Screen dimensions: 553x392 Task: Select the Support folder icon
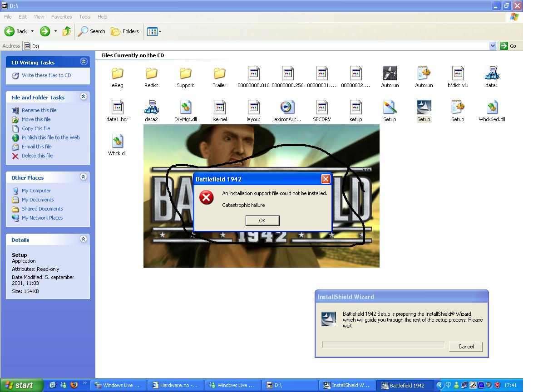coord(185,73)
